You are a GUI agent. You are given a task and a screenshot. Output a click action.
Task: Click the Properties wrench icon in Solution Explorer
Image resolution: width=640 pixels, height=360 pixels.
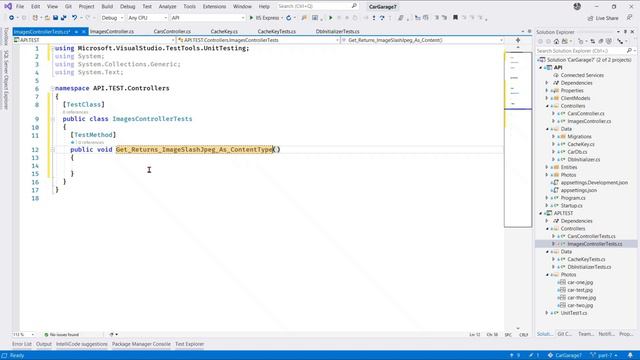[x=620, y=42]
